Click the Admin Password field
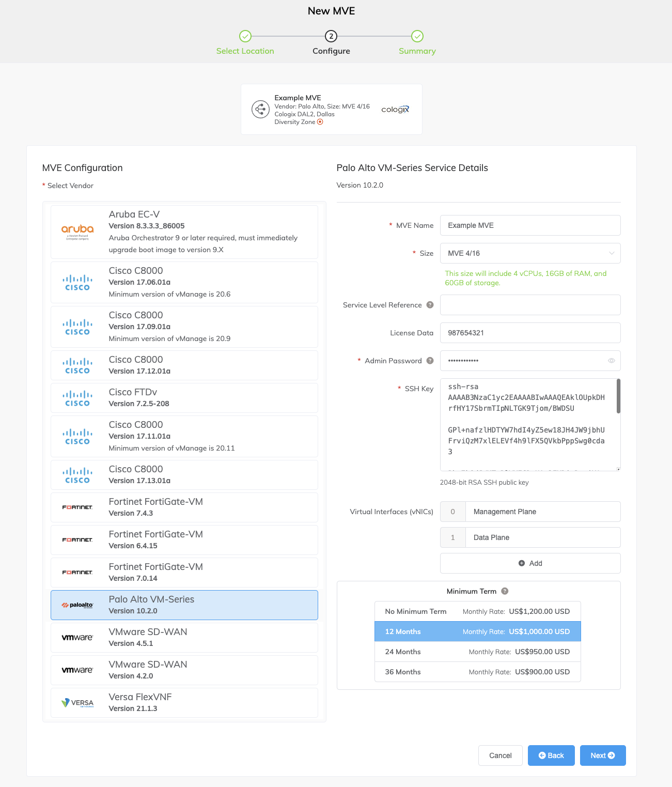 [530, 361]
